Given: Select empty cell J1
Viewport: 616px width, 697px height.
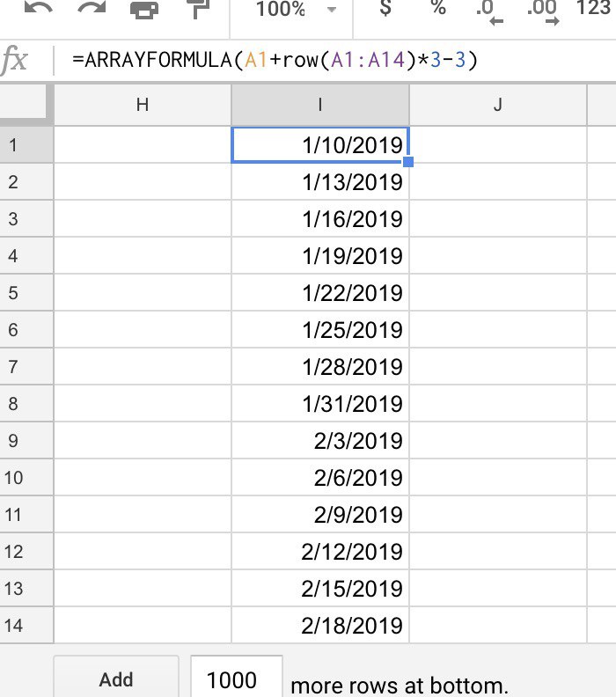Looking at the screenshot, I should 498,145.
